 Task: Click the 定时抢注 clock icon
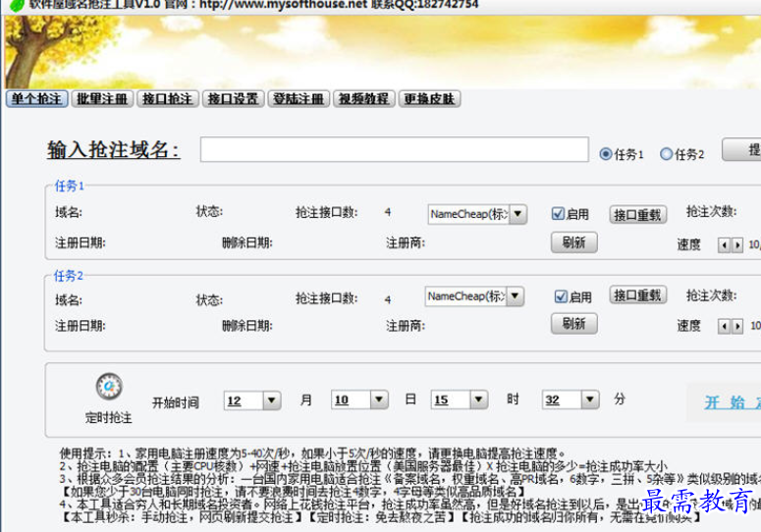coord(109,387)
